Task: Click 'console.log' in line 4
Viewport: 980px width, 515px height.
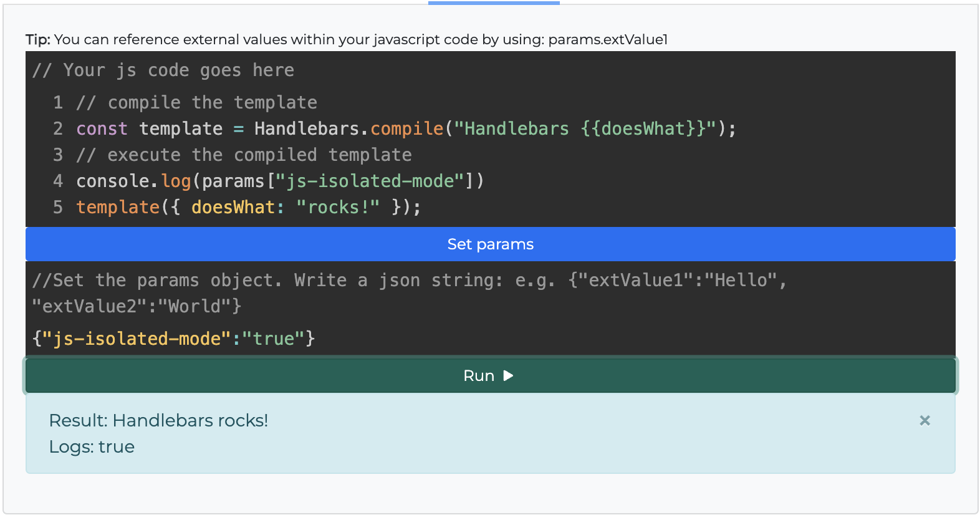Action: tap(133, 181)
